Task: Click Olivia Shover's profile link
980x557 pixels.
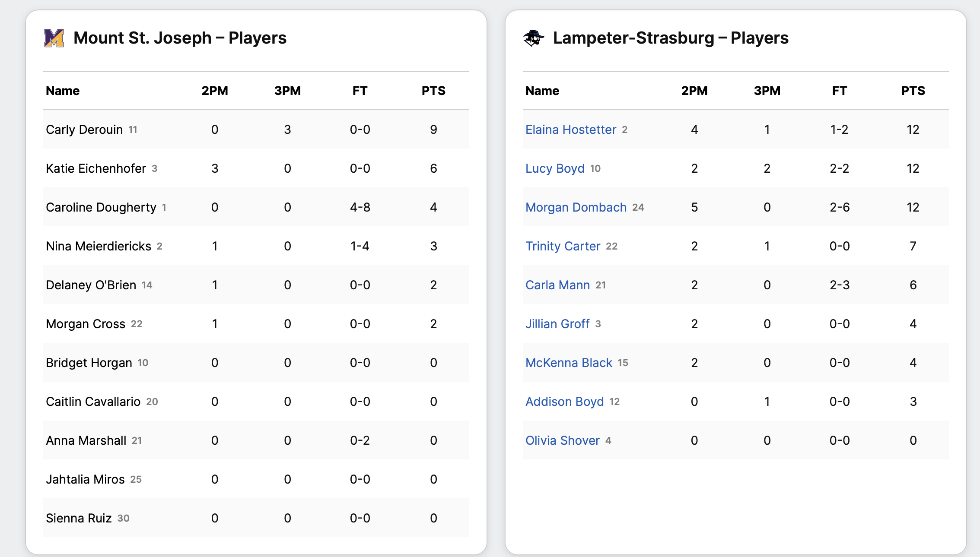Action: tap(562, 440)
